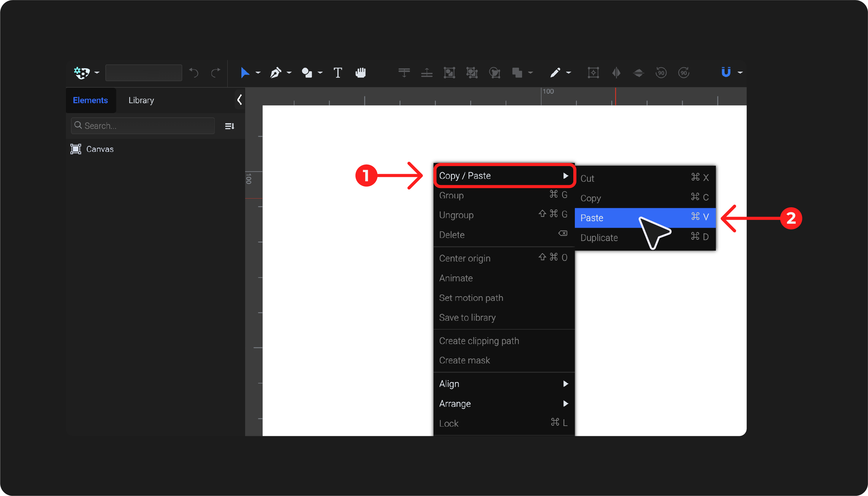Open selection tool dropdown arrow

(x=258, y=72)
